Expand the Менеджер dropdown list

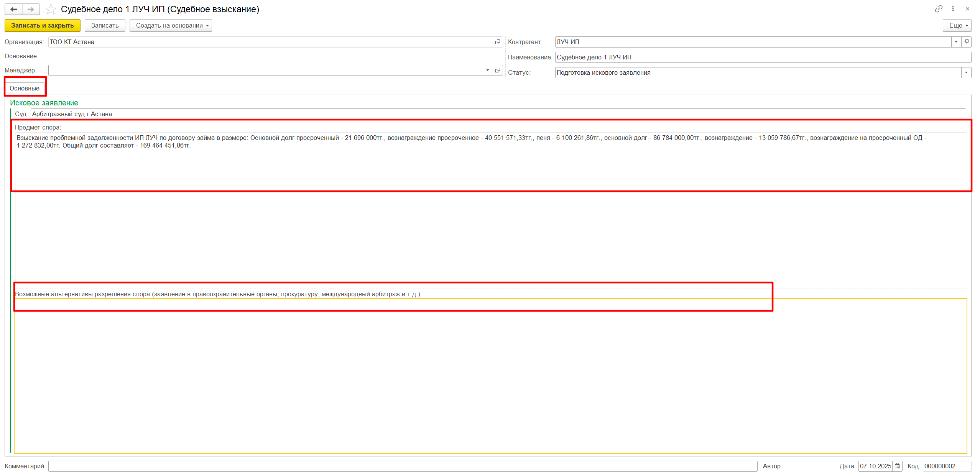tap(488, 70)
